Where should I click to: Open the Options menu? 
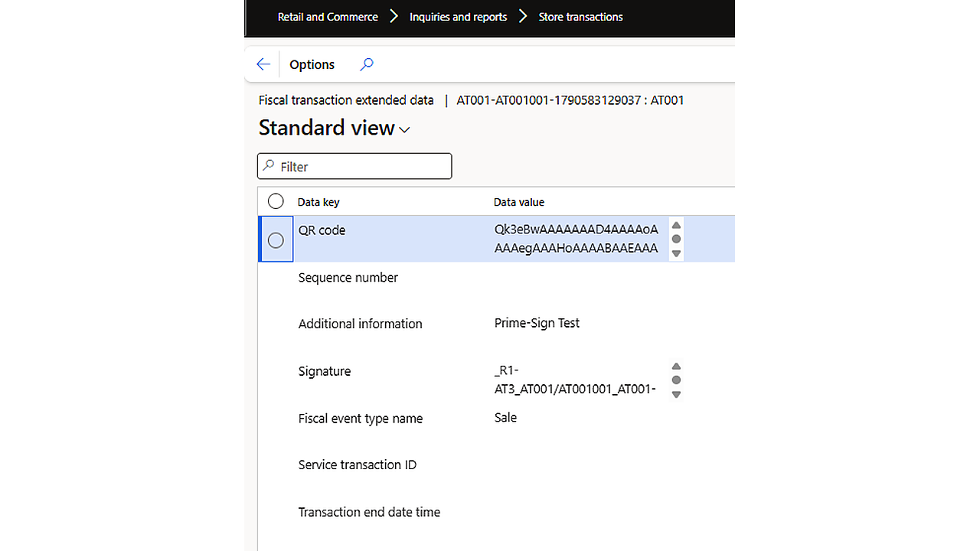312,64
